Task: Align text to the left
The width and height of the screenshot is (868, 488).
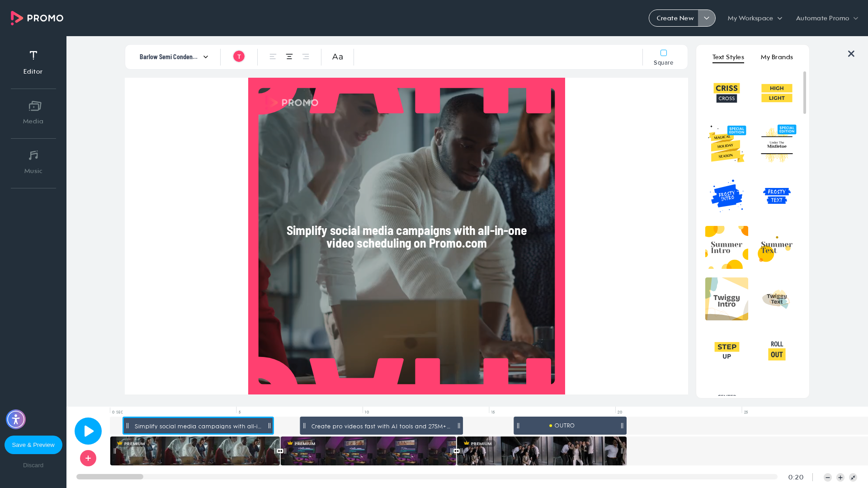Action: (x=273, y=56)
